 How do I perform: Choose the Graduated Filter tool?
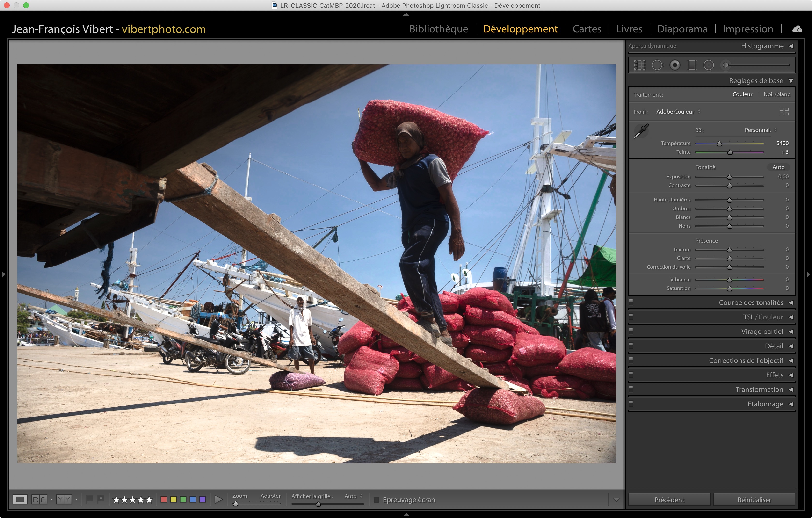(x=692, y=65)
